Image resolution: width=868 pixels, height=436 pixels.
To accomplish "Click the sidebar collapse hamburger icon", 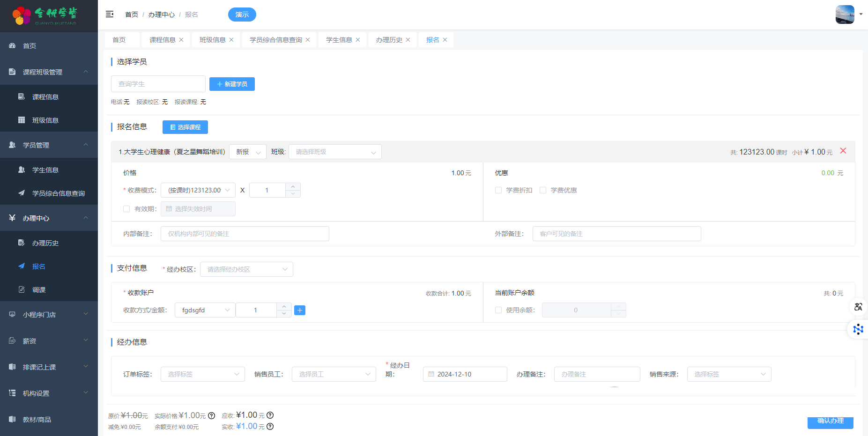I will pos(110,15).
